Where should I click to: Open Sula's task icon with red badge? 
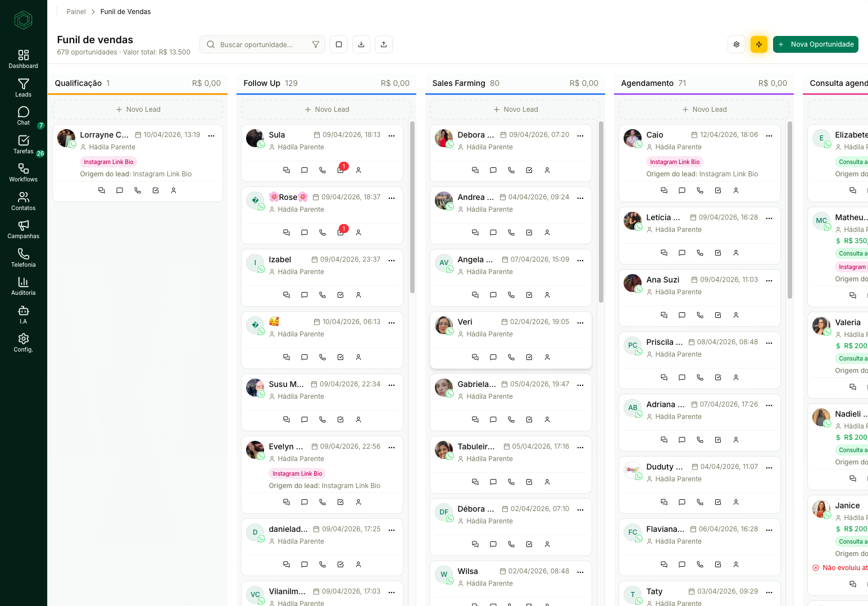point(341,170)
